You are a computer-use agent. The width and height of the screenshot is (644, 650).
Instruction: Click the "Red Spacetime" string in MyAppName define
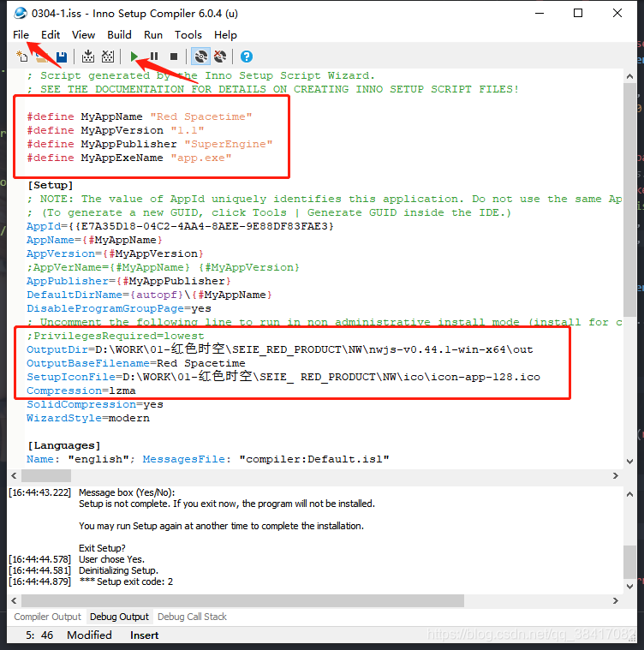[201, 116]
